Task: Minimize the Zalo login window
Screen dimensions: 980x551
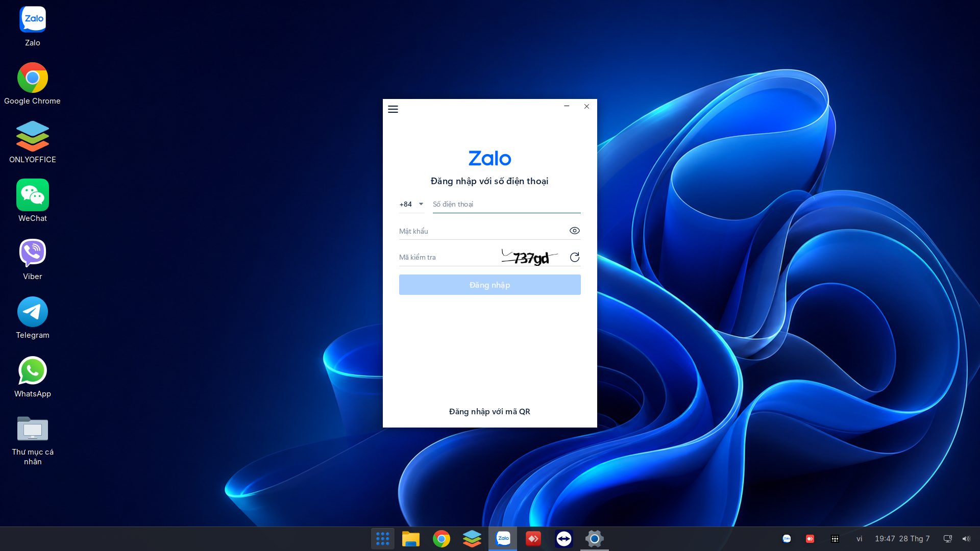Action: tap(567, 106)
